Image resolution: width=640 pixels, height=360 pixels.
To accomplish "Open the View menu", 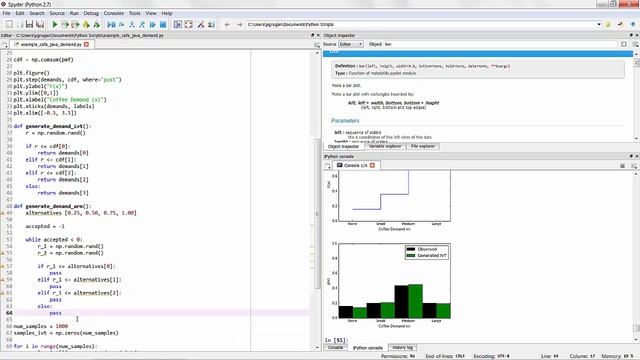I will (x=151, y=13).
